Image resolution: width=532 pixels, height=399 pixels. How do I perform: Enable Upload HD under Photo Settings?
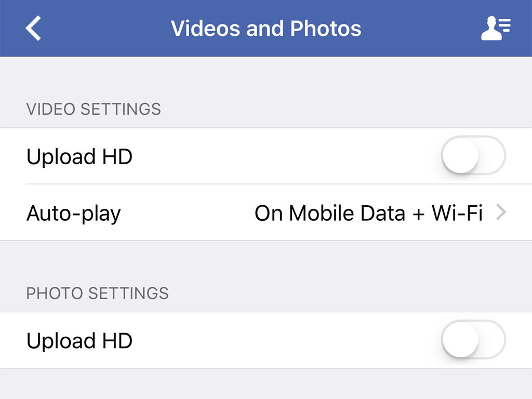[473, 339]
